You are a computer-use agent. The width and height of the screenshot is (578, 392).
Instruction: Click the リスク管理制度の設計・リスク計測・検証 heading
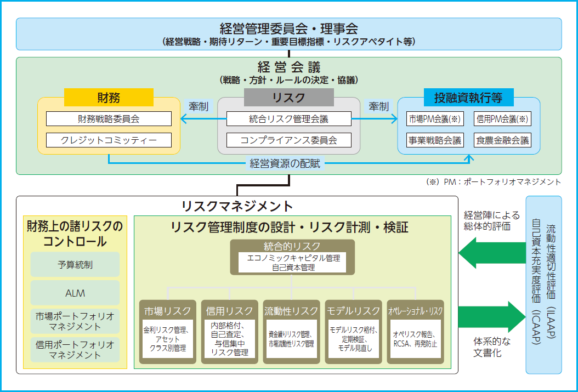point(290,228)
